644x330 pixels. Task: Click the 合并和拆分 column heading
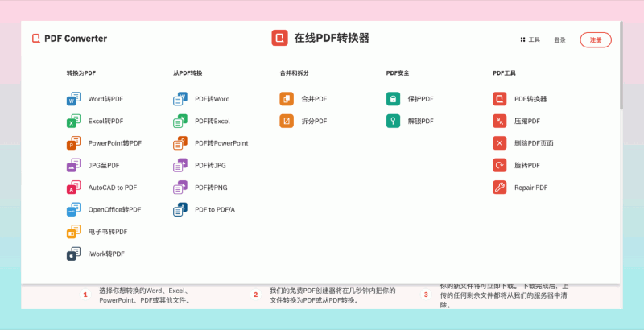(294, 73)
